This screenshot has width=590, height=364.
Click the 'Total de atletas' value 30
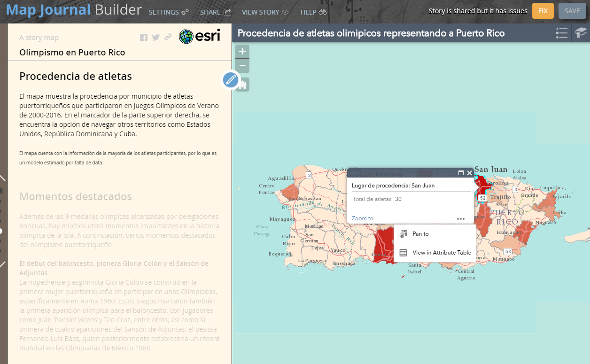(x=398, y=199)
